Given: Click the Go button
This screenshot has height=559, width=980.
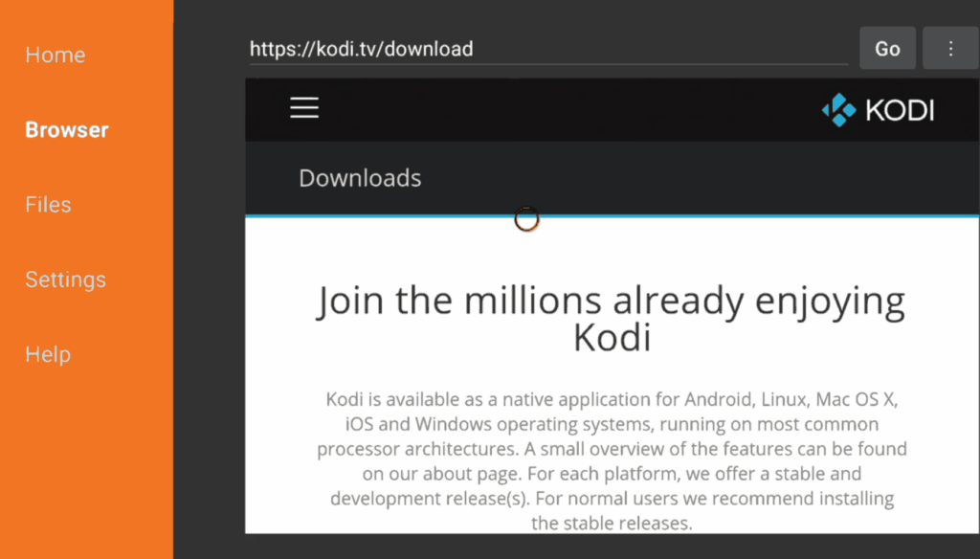Looking at the screenshot, I should click(x=887, y=48).
